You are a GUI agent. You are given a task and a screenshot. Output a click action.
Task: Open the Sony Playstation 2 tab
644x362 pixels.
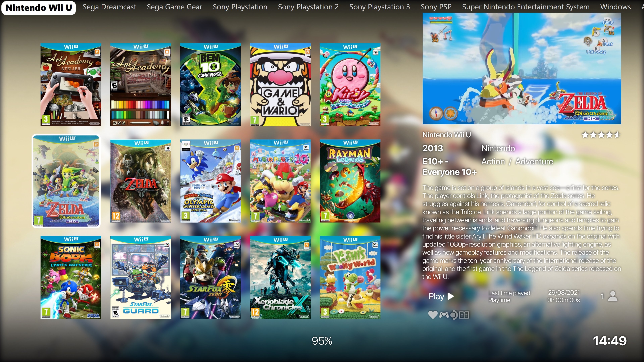308,7
